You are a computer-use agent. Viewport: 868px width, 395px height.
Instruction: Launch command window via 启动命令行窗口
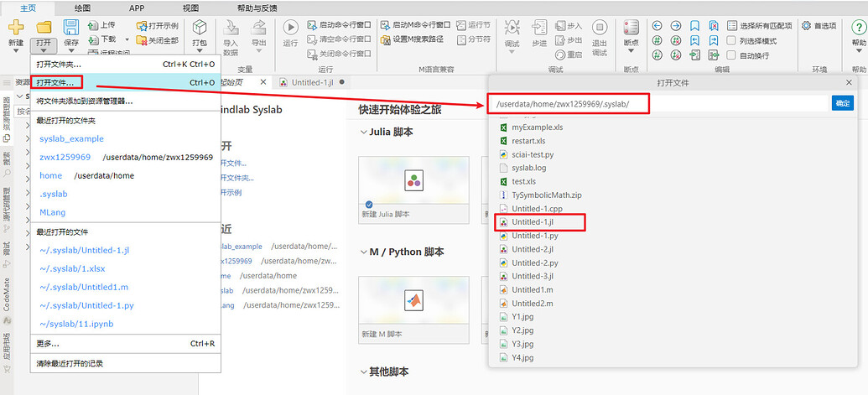[339, 25]
